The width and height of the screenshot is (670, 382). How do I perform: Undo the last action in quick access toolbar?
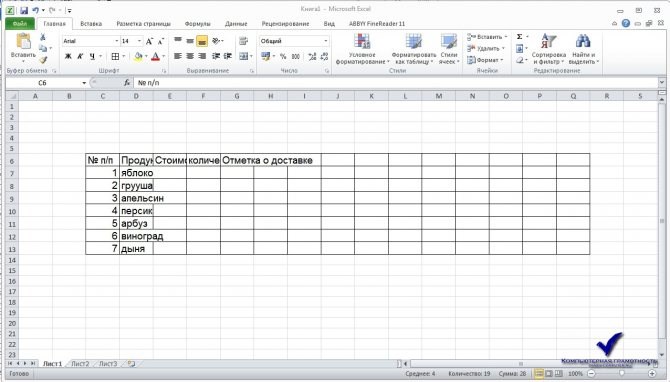coord(36,10)
